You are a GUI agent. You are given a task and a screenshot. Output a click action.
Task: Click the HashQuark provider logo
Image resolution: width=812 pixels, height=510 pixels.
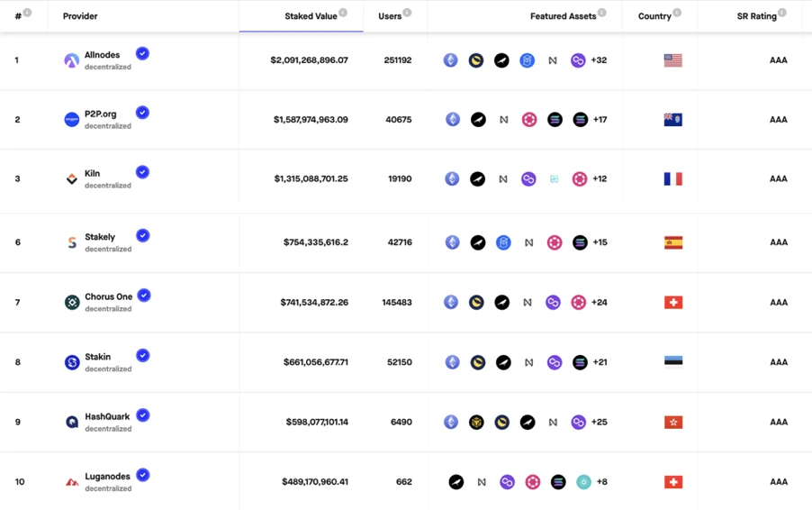click(71, 422)
